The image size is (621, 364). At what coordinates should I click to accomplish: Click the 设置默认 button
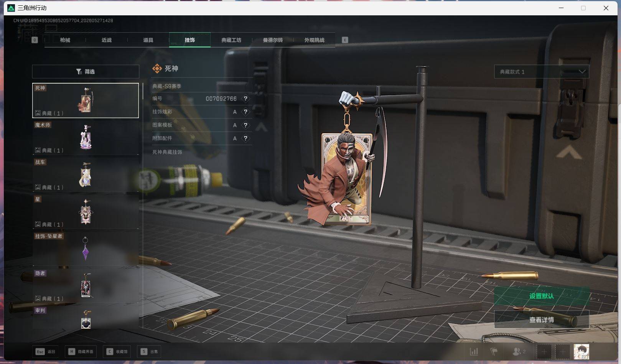(x=542, y=296)
